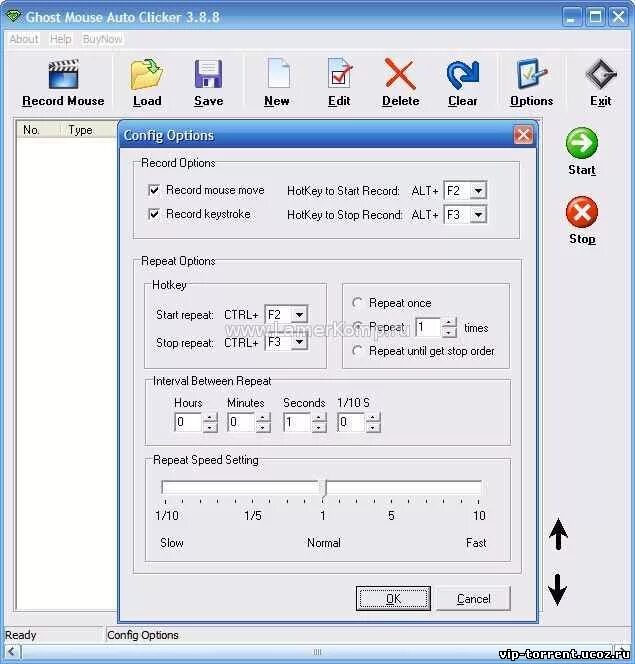635x664 pixels.
Task: Toggle Record keystroke checkbox
Action: point(154,214)
